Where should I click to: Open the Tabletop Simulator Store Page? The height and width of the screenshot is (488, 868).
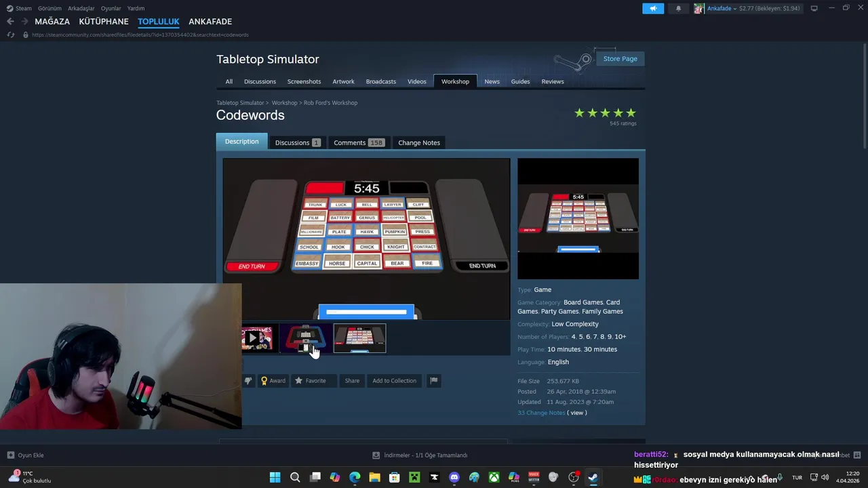click(620, 58)
